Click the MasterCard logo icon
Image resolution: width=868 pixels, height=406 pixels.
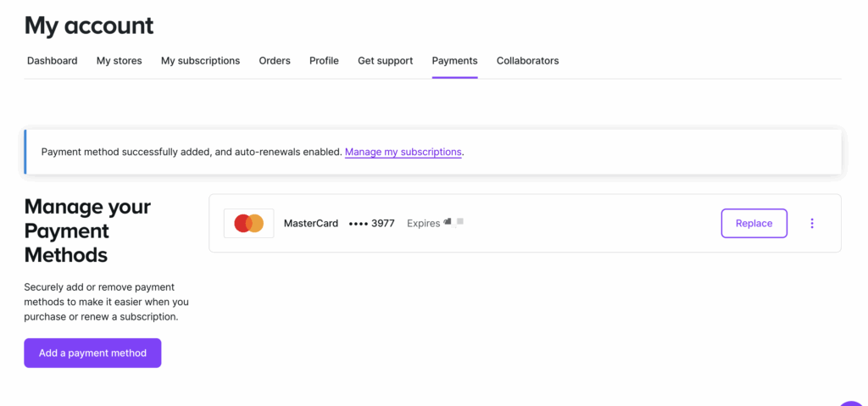[x=248, y=224]
